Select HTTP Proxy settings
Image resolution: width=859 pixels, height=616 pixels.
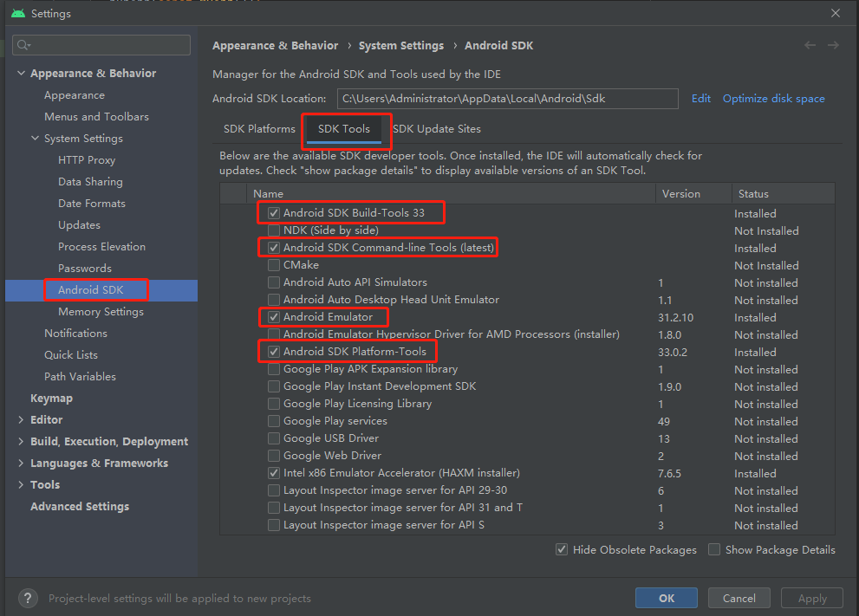coord(87,160)
